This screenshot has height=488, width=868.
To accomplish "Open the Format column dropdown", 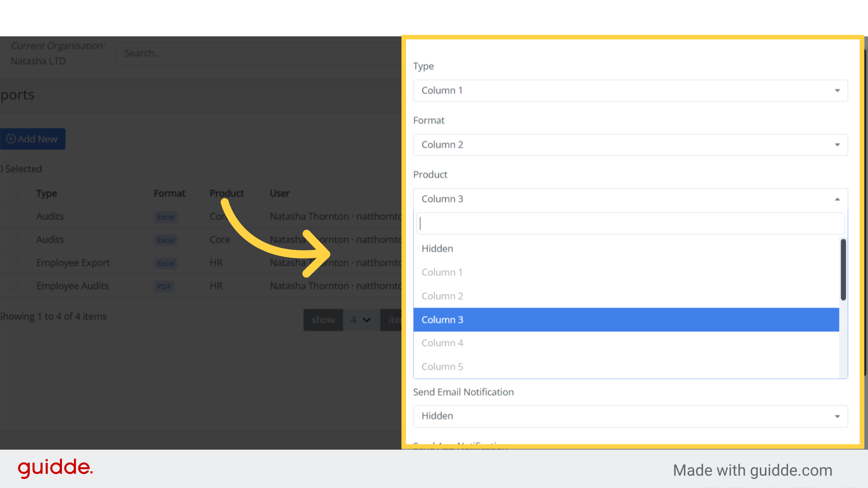I will tap(630, 145).
